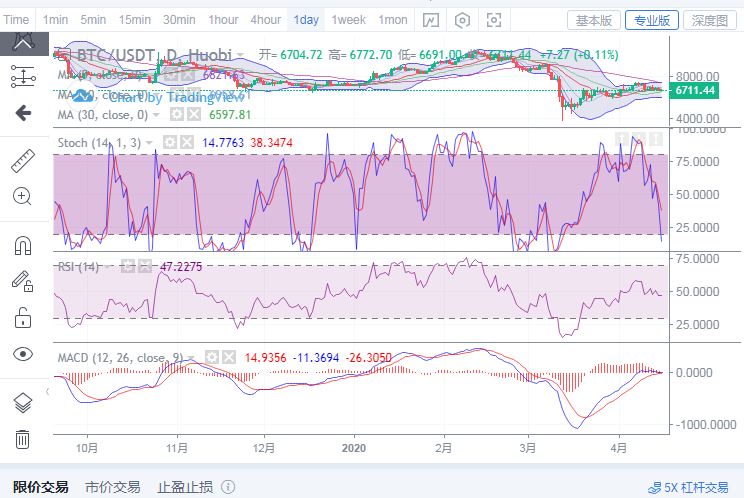Switch to 基本版 basic view

594,20
